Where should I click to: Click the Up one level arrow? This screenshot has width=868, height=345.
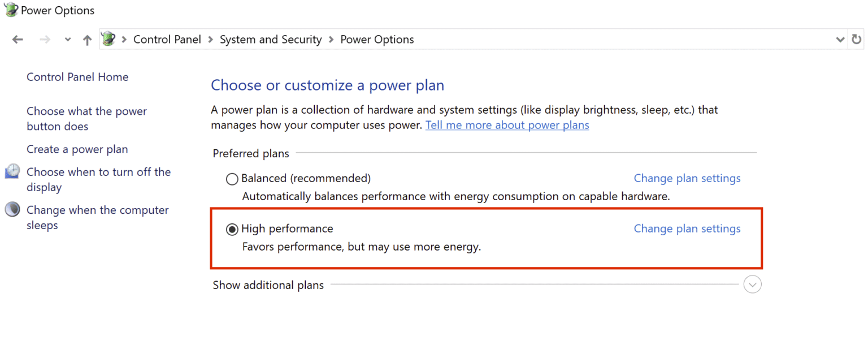[x=87, y=39]
